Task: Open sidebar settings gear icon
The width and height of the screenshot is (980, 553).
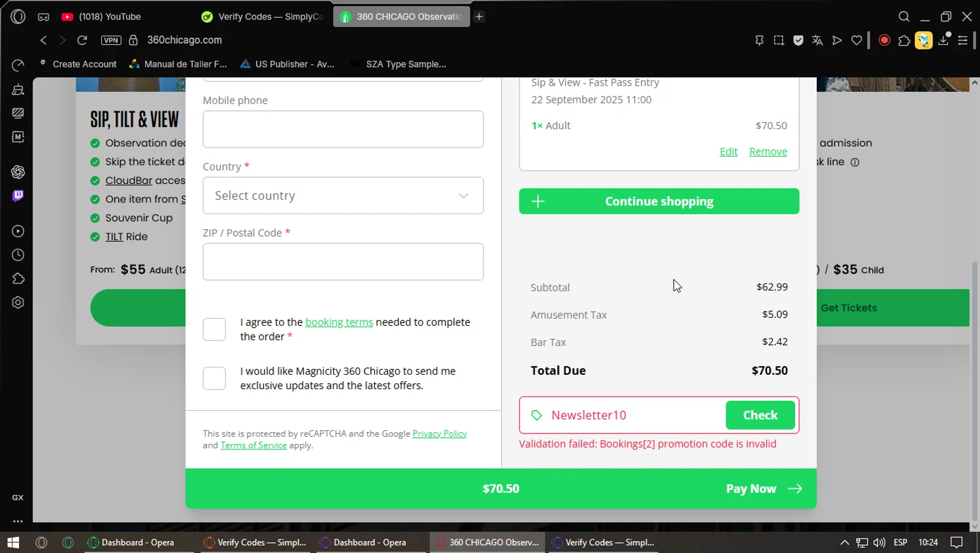Action: coord(18,303)
